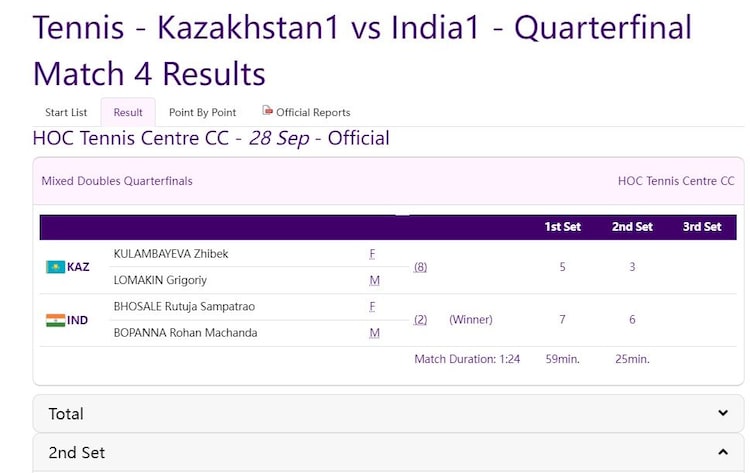
Task: Select the Result tab
Action: point(128,112)
